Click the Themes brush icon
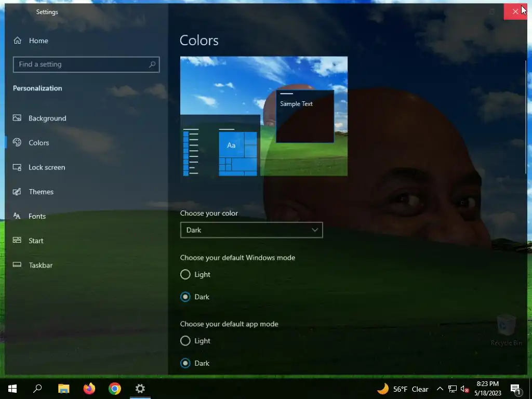 [x=17, y=192]
